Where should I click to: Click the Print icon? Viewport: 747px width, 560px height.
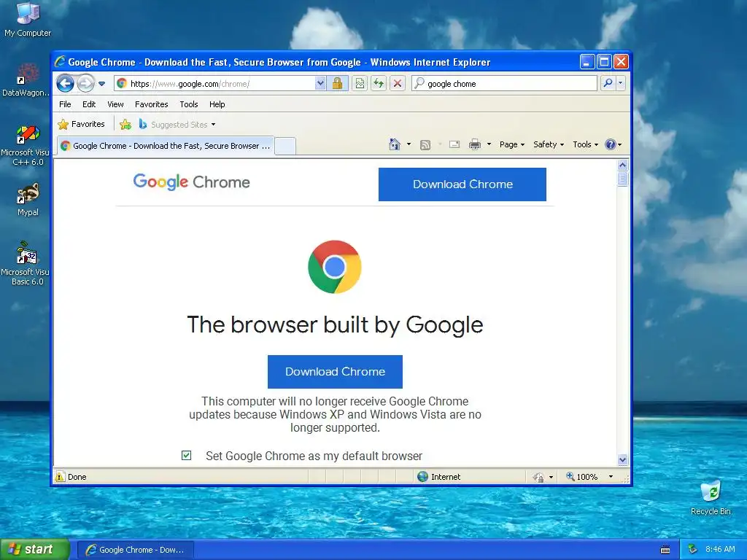pos(474,144)
